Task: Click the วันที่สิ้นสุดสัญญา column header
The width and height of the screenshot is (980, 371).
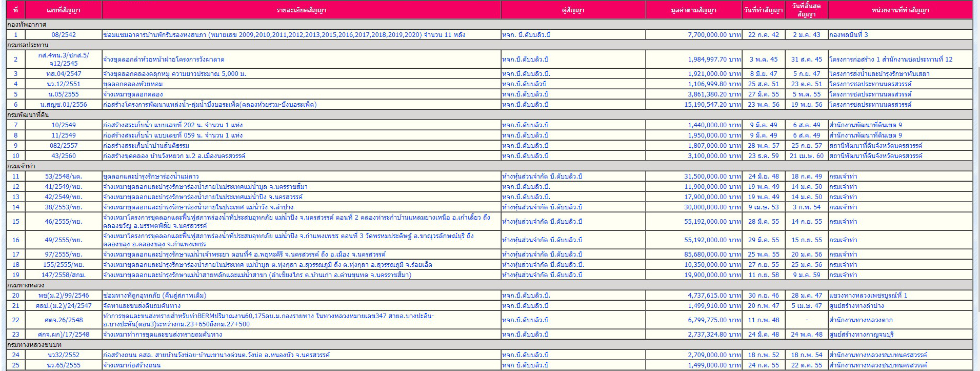Action: click(806, 10)
